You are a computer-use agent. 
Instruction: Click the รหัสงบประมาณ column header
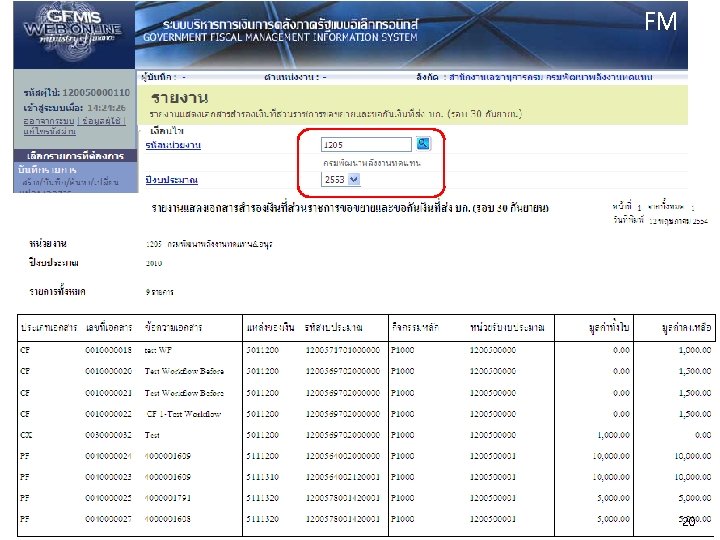coord(333,328)
